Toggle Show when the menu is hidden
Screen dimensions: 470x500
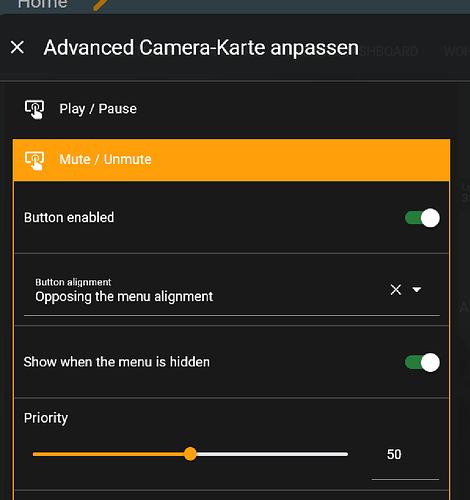(x=422, y=362)
